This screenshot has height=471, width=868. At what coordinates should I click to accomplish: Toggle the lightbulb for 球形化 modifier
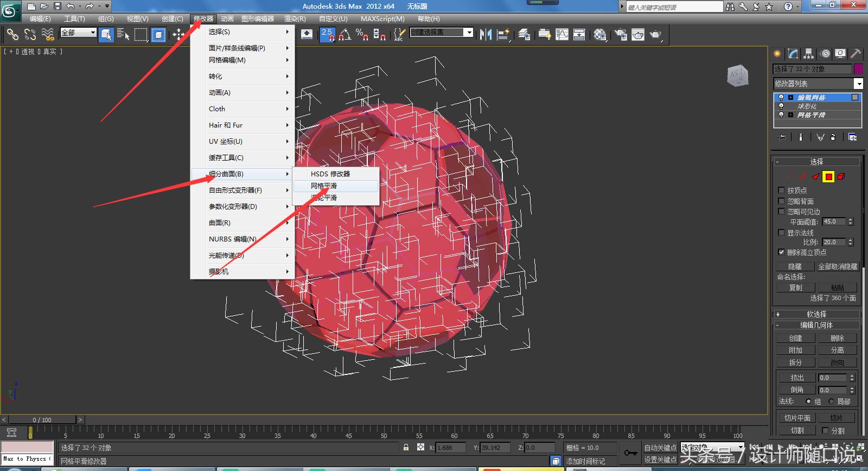[781, 106]
